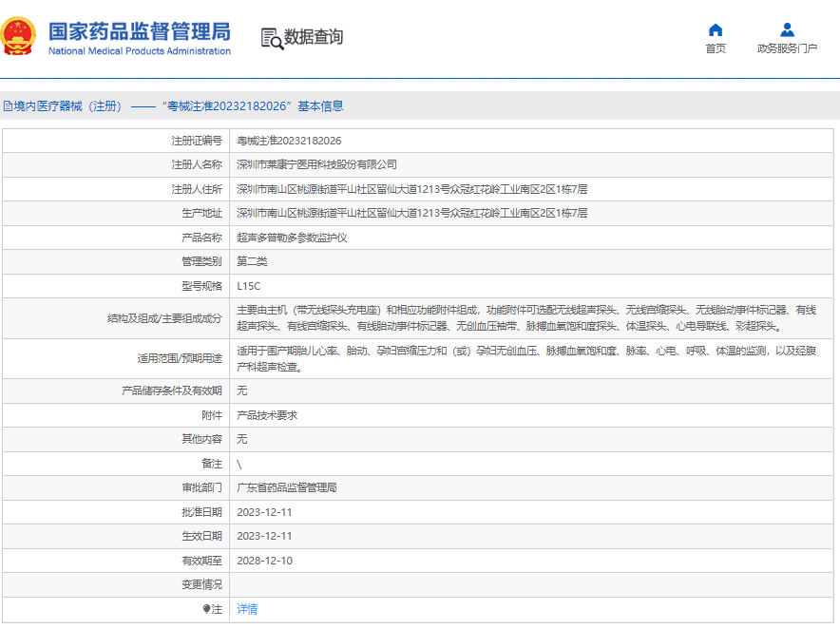Click the 国家药品监督管理局 title
The height and width of the screenshot is (629, 840).
[140, 31]
